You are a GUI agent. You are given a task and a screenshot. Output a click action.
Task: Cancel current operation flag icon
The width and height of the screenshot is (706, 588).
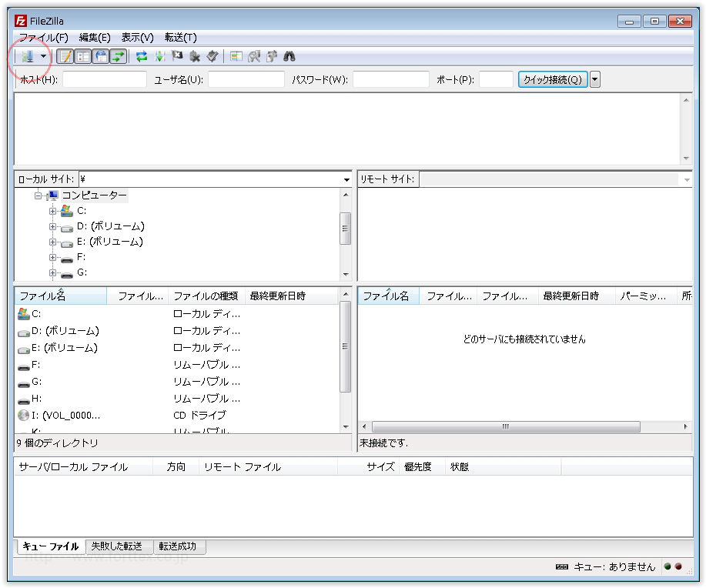(x=177, y=56)
